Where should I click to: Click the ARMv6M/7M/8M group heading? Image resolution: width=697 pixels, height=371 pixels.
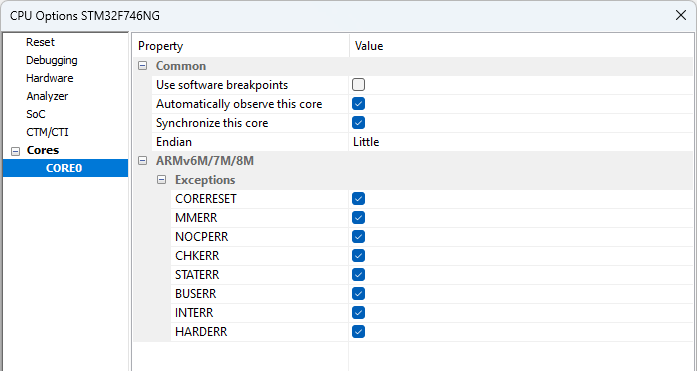tap(205, 161)
